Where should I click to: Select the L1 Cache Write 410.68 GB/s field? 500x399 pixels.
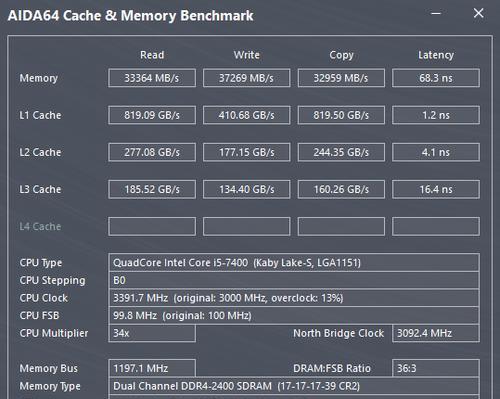pyautogui.click(x=246, y=115)
